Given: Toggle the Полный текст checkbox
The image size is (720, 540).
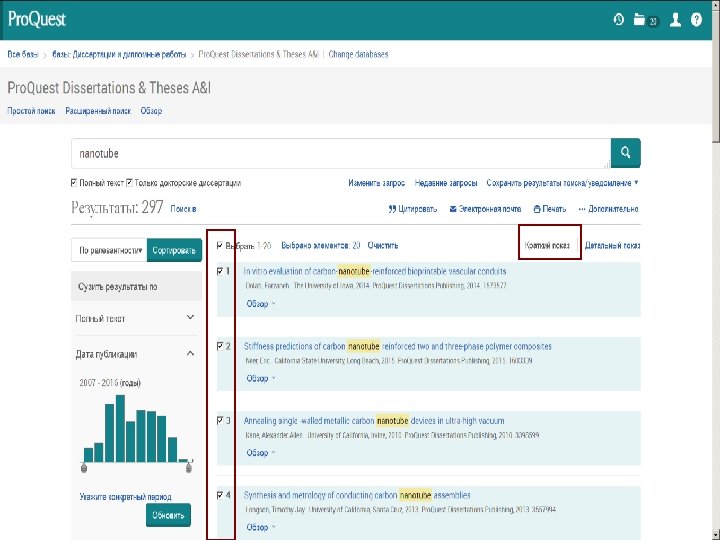Looking at the screenshot, I should pyautogui.click(x=74, y=183).
